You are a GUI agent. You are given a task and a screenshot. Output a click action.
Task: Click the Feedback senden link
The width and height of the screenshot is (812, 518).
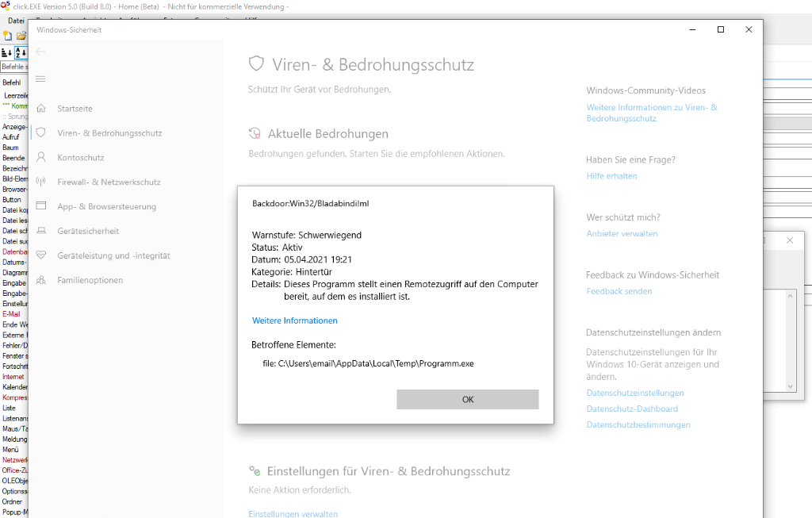[x=619, y=291]
